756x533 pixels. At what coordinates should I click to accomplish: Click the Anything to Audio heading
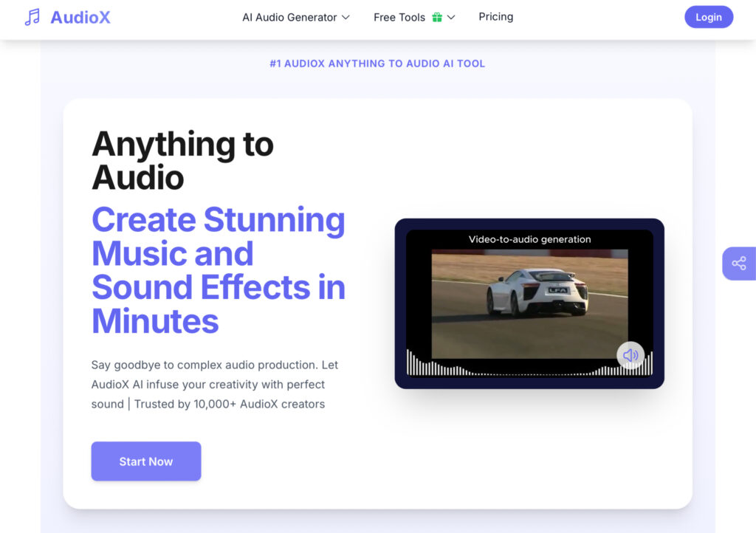[x=183, y=160]
